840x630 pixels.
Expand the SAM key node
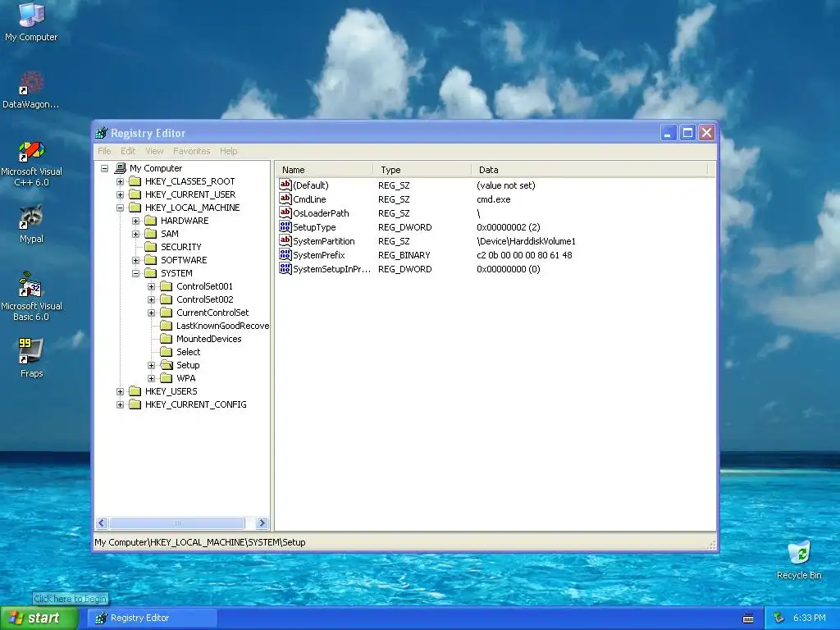(x=135, y=234)
